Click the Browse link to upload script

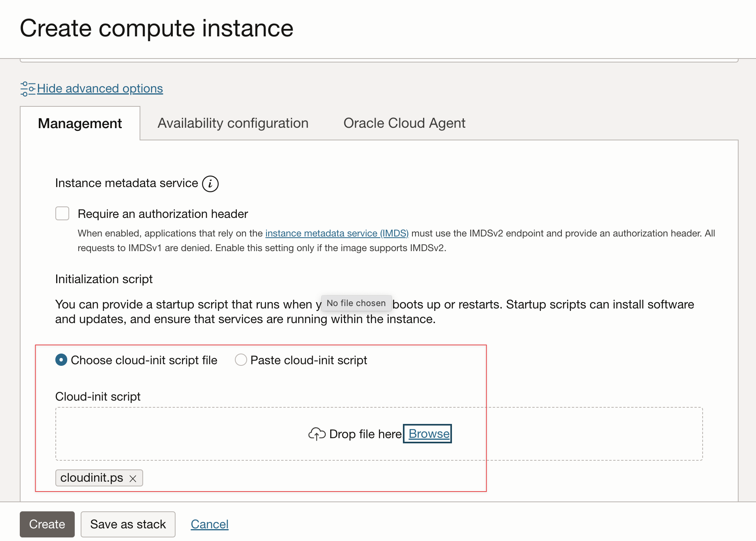427,434
